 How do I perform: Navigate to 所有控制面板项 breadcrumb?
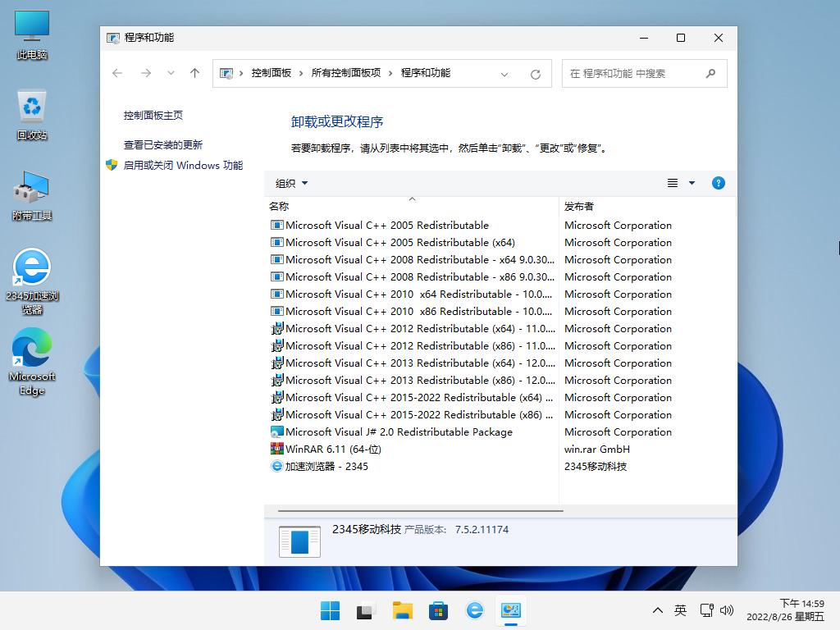pyautogui.click(x=346, y=73)
